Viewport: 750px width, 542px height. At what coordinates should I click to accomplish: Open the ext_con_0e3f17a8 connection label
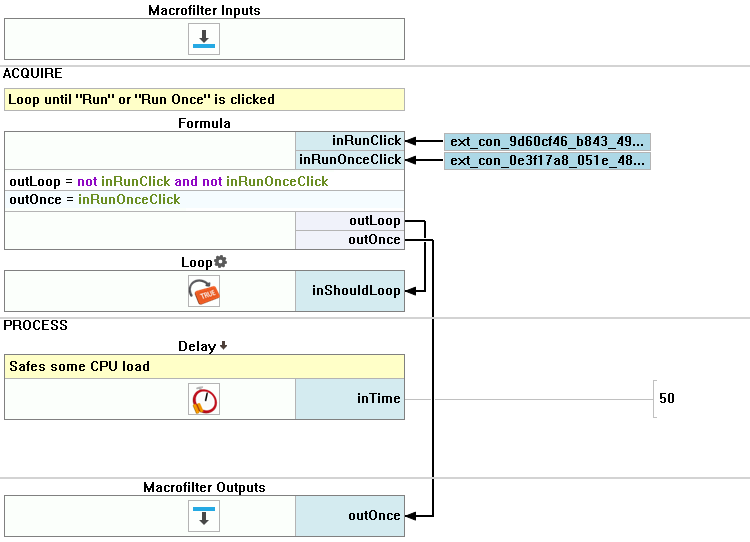[547, 160]
